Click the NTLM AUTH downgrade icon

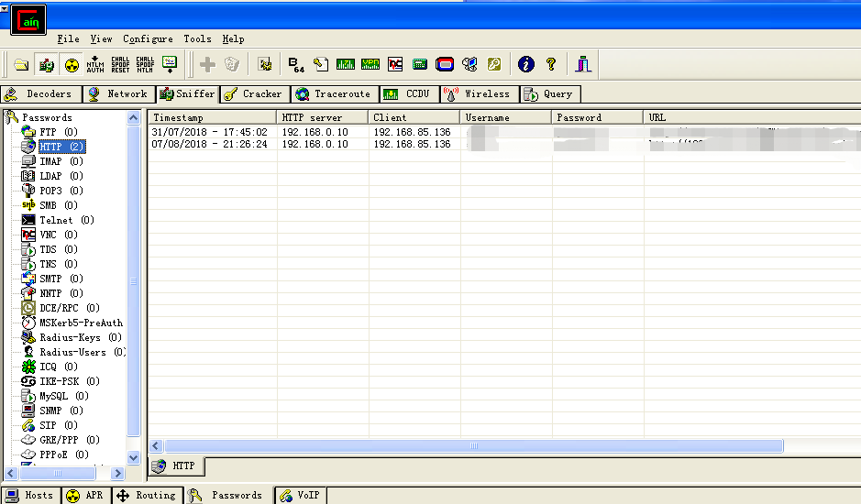95,65
